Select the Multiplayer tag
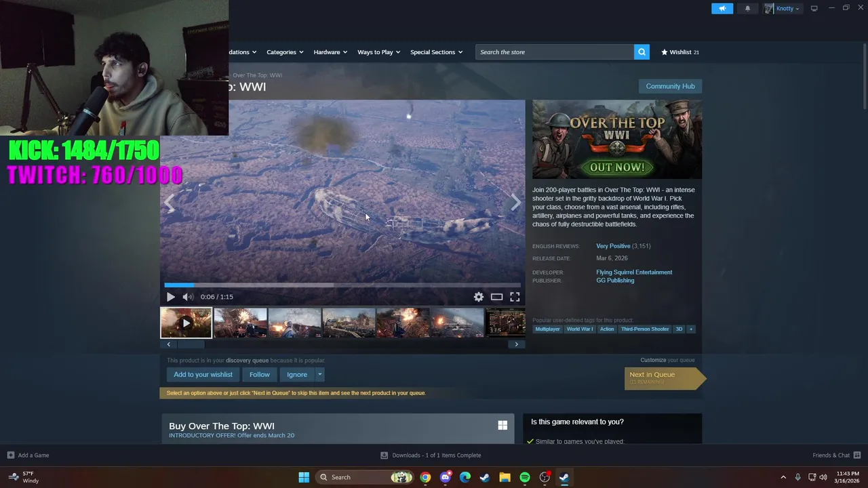This screenshot has height=488, width=868. [547, 329]
